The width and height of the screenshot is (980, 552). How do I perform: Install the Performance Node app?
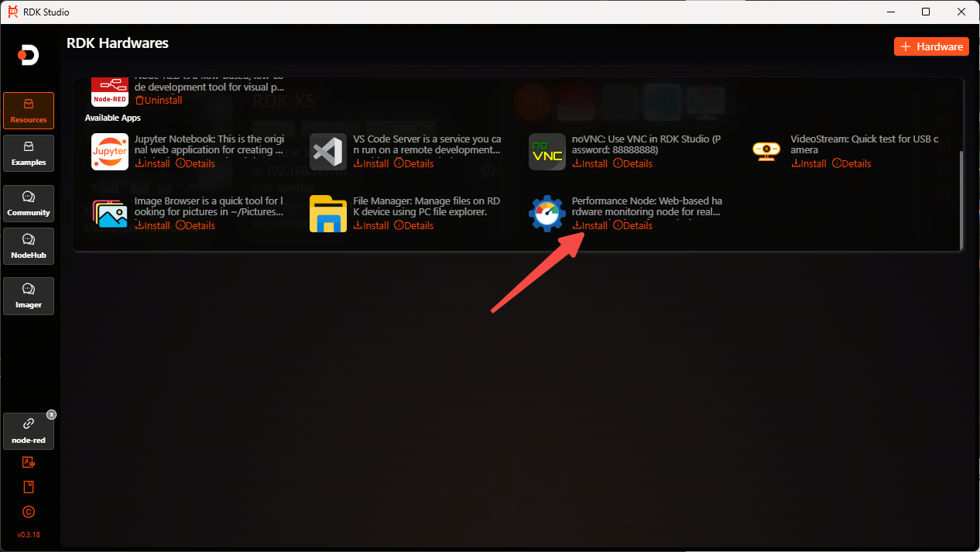[589, 225]
